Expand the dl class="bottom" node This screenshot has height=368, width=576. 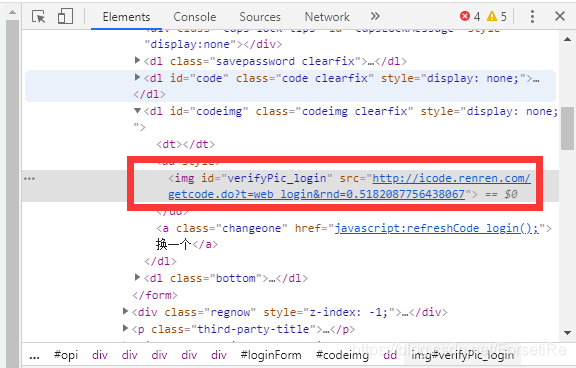[137, 277]
